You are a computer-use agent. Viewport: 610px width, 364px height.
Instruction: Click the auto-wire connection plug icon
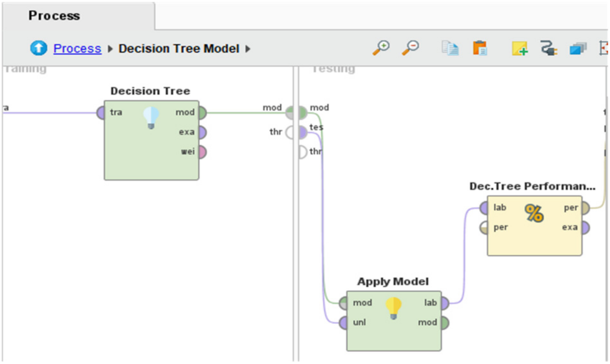(549, 48)
